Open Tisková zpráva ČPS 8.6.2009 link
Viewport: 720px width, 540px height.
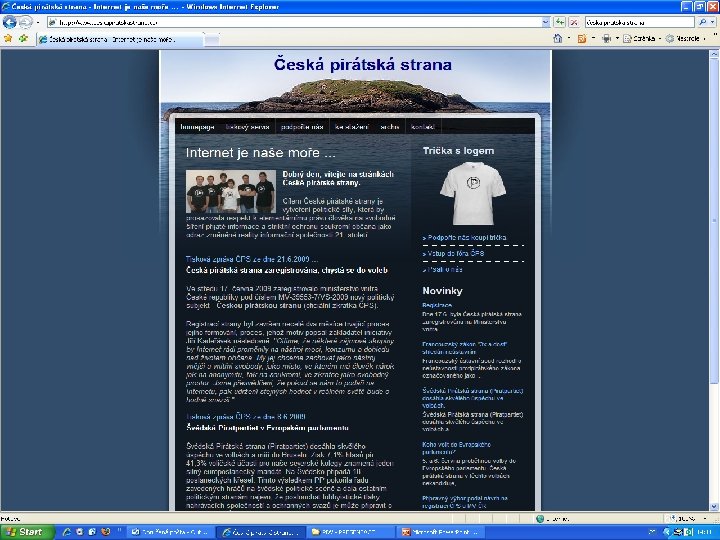(x=246, y=416)
